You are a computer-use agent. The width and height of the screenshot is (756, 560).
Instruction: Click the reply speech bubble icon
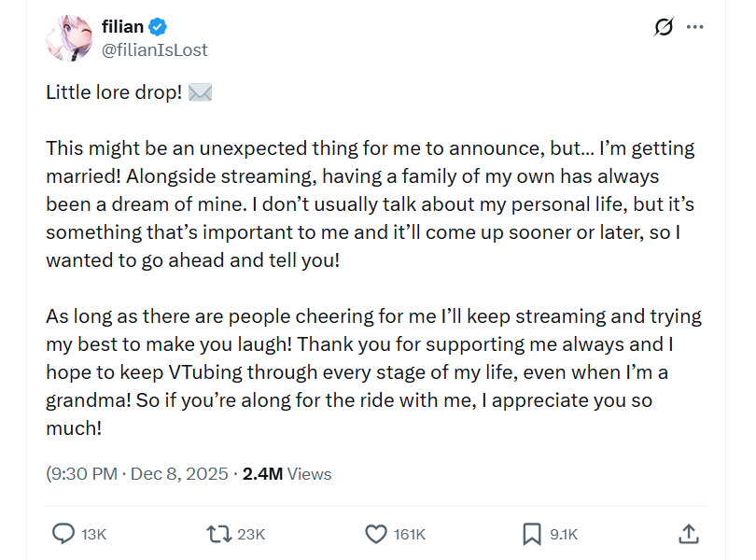(63, 534)
